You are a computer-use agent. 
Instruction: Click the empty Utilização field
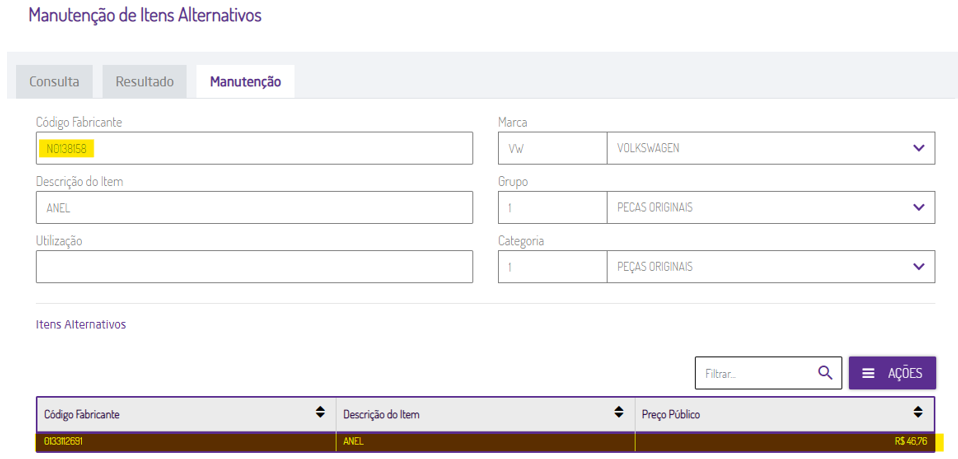[254, 266]
